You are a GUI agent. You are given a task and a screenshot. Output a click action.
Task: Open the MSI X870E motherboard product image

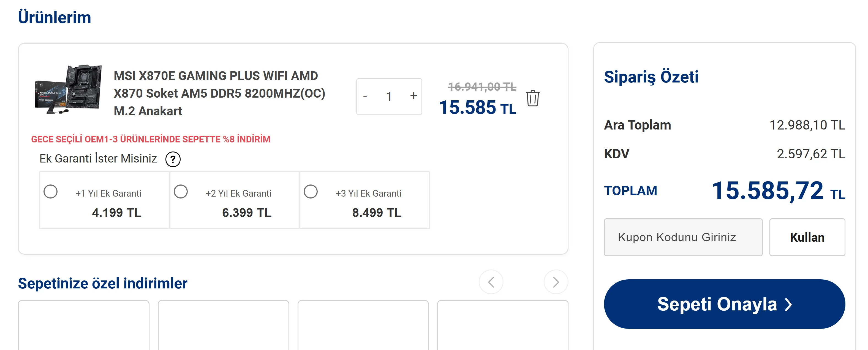[x=68, y=90]
